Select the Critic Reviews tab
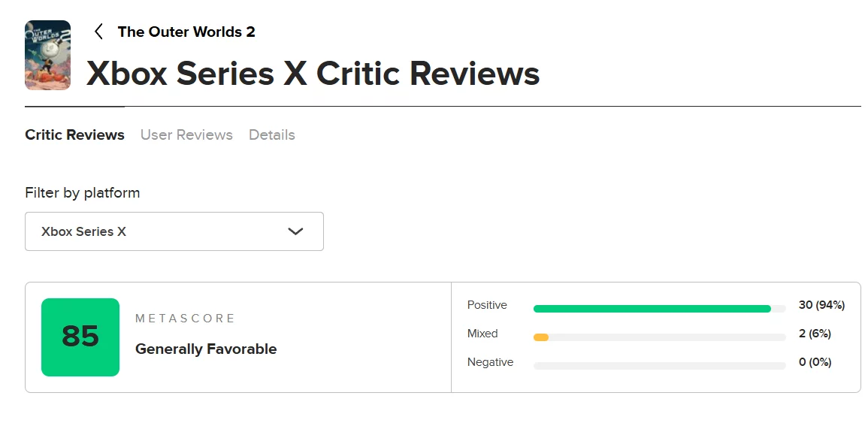868x426 pixels. [74, 135]
